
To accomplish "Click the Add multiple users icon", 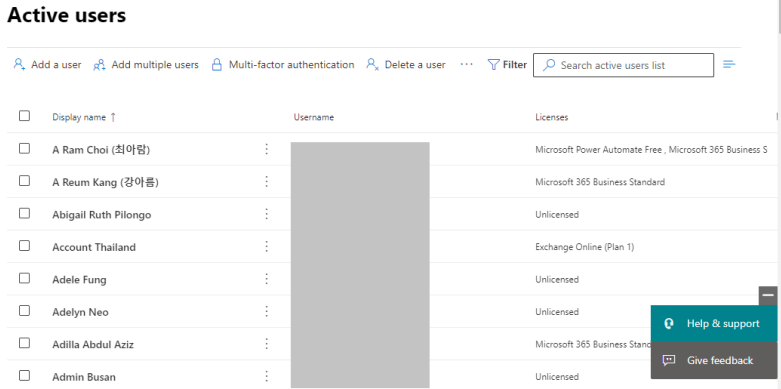I will [x=99, y=65].
